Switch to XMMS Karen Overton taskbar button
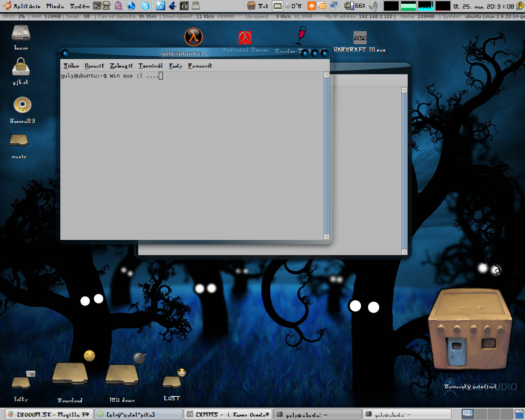The height and width of the screenshot is (420, 525). point(228,414)
